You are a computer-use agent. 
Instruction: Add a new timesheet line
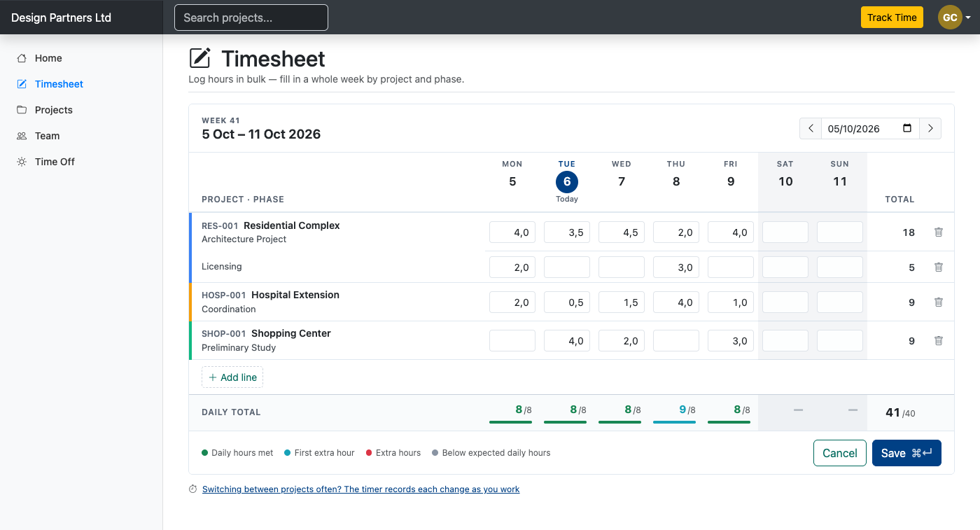click(232, 377)
